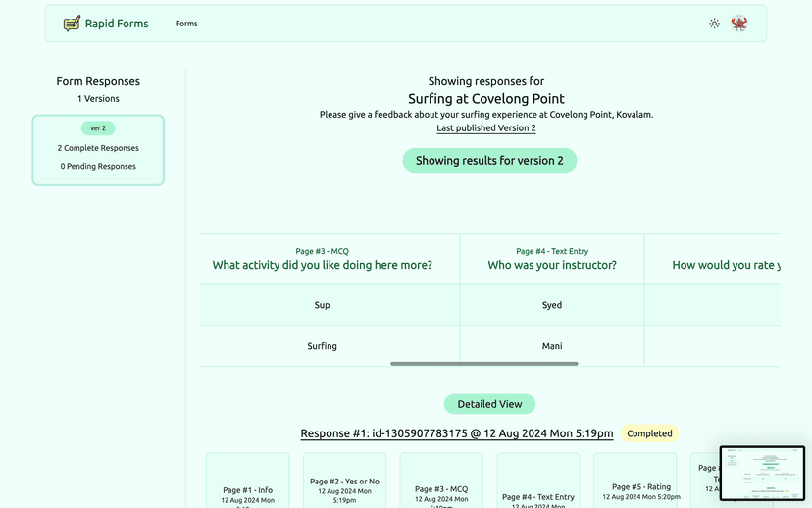Click the horizontal table scrollbar
The width and height of the screenshot is (812, 508).
[483, 364]
